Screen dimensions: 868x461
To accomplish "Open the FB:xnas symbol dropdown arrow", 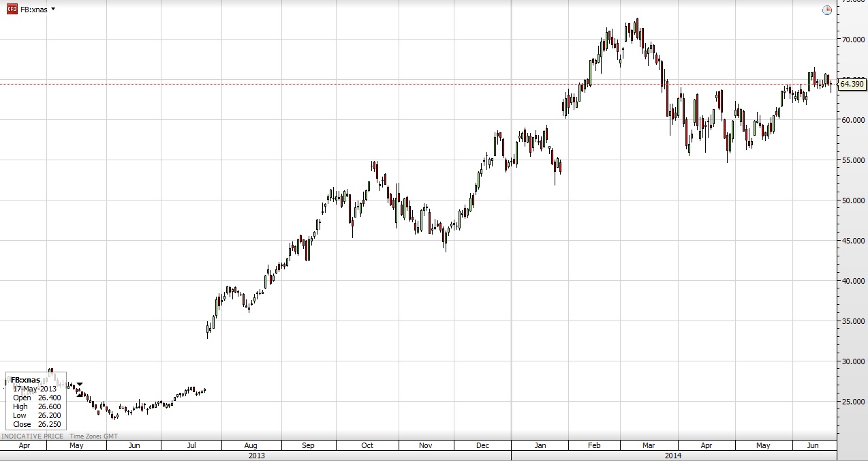I will click(53, 9).
